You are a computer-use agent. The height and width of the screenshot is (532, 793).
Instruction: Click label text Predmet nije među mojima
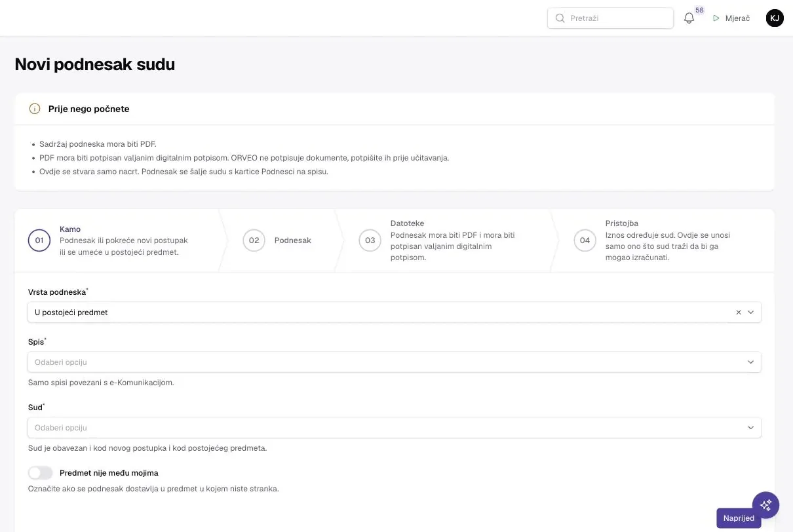[109, 472]
